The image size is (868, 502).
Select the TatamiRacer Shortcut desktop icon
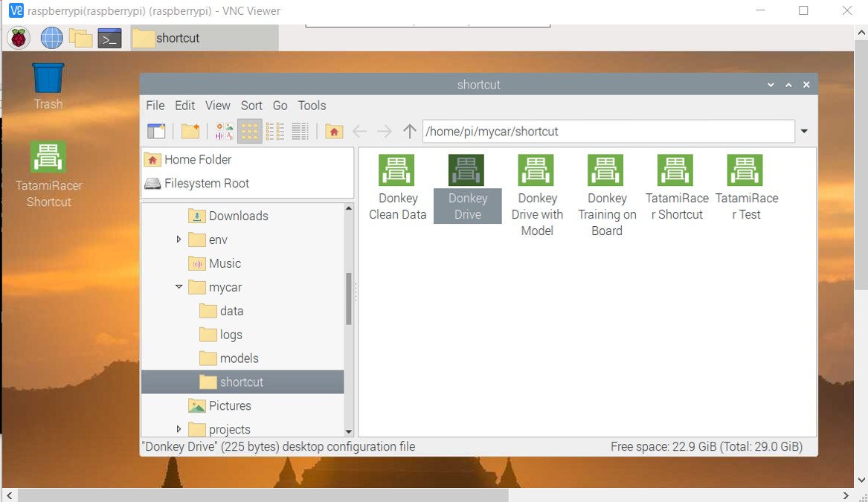(x=48, y=174)
